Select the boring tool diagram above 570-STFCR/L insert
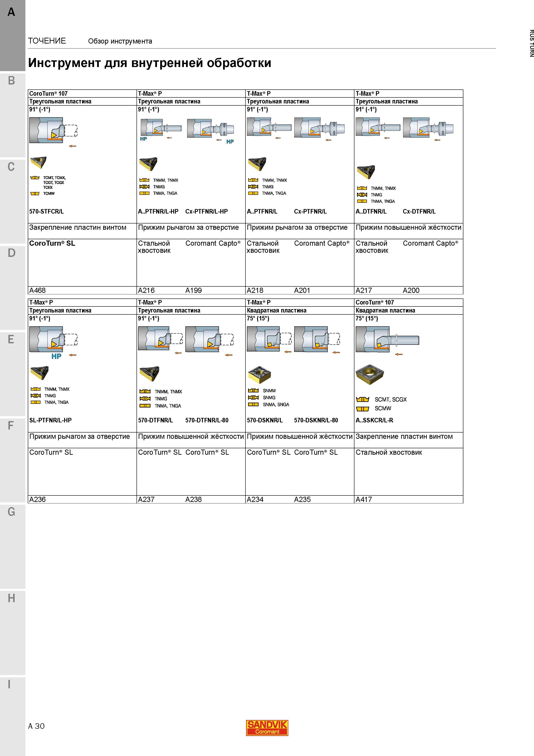Screen dimensions: 534x756 [x=53, y=132]
